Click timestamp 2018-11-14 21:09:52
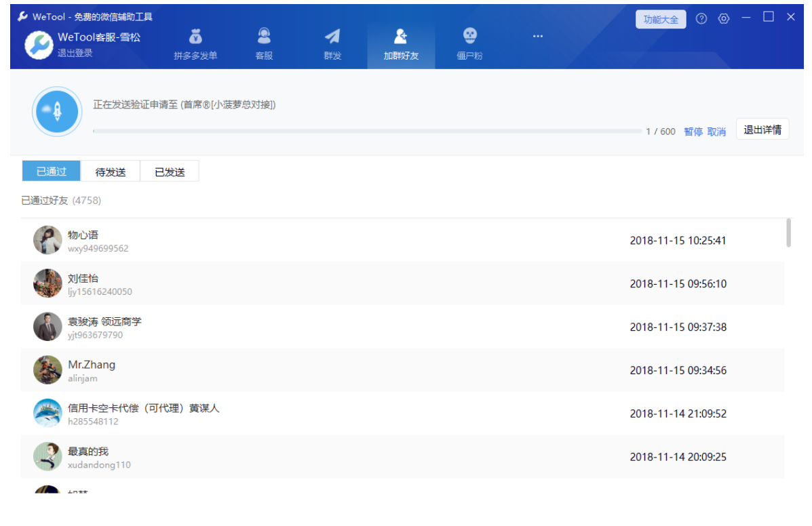 click(x=678, y=413)
